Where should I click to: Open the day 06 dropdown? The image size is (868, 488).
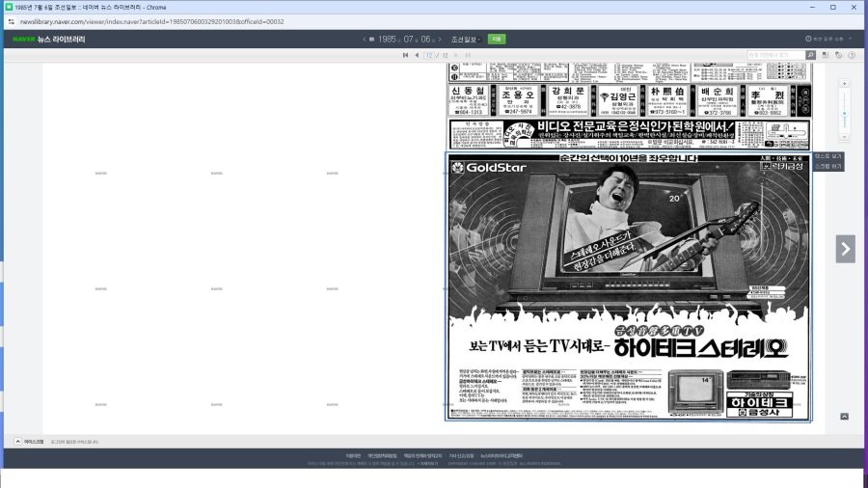point(427,40)
